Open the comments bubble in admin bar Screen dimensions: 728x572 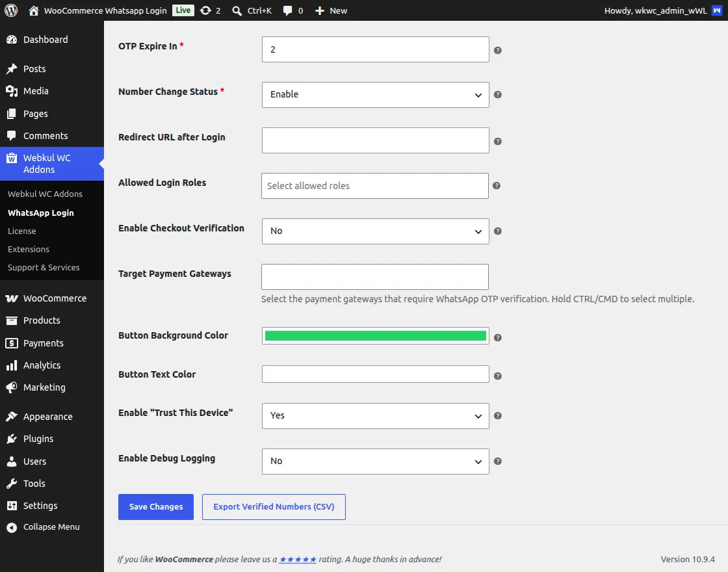point(288,10)
